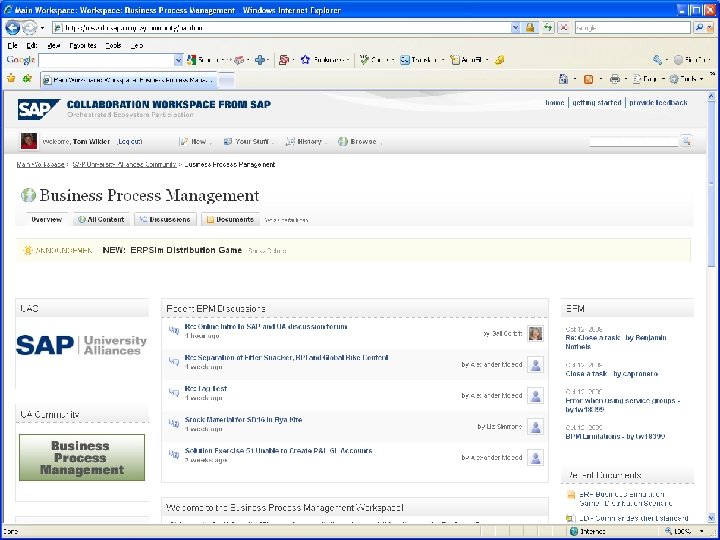Click the green Refresh icon
720x540 pixels.
click(x=547, y=28)
